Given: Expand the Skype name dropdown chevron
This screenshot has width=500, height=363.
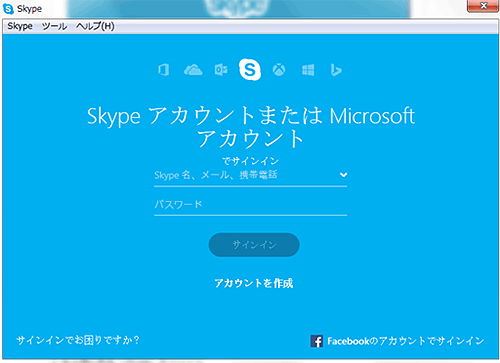Looking at the screenshot, I should point(343,175).
